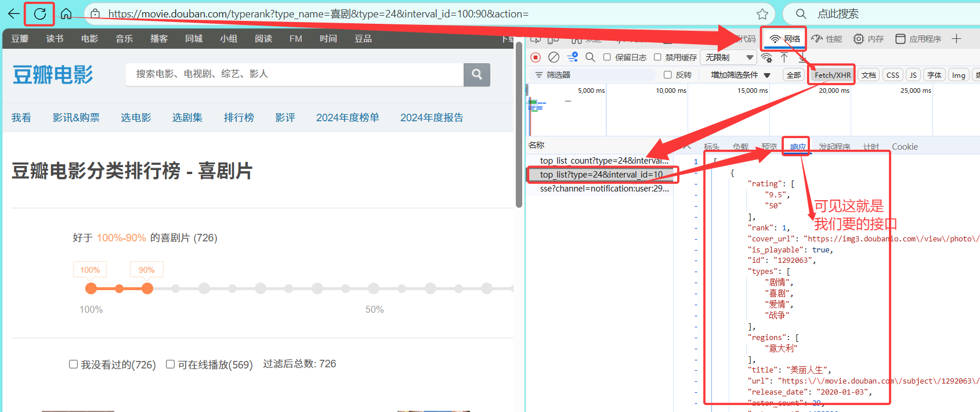Viewport: 980px width, 412px height.
Task: Click the 100% slider handle
Action: (91, 288)
